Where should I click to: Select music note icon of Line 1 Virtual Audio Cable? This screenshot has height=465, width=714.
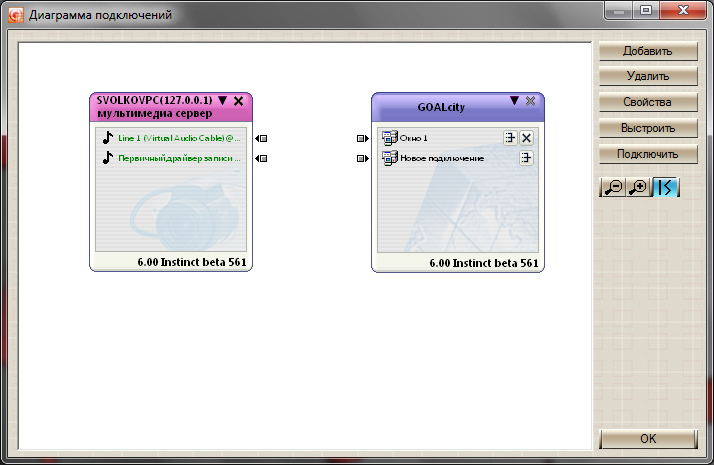107,138
